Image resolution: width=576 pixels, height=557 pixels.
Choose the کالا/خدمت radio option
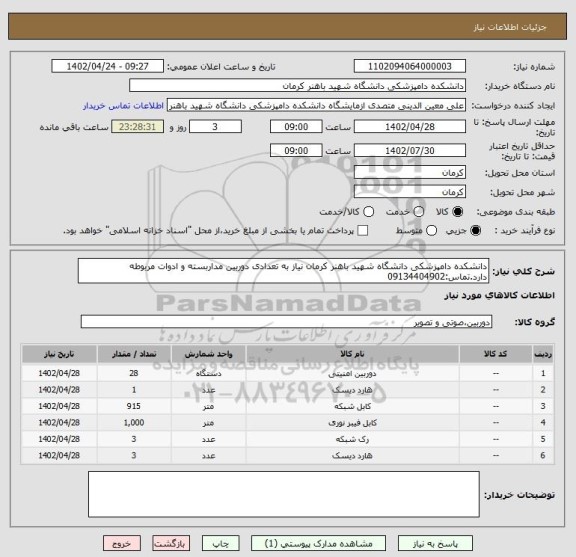click(x=368, y=212)
